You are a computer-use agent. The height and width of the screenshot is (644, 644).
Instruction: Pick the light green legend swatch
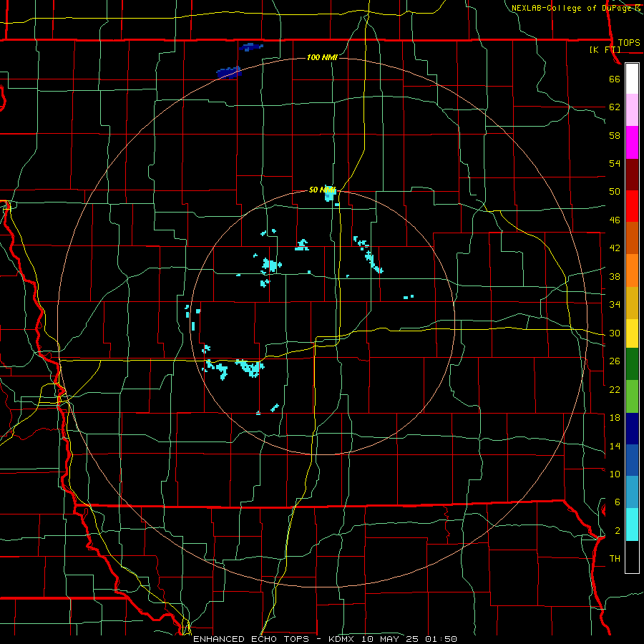(632, 396)
